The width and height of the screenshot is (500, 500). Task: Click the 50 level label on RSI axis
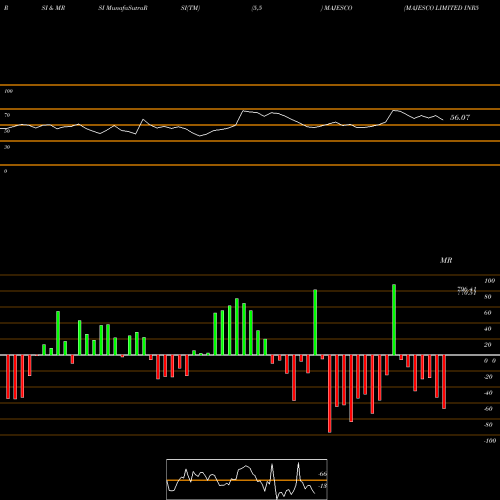[7, 131]
